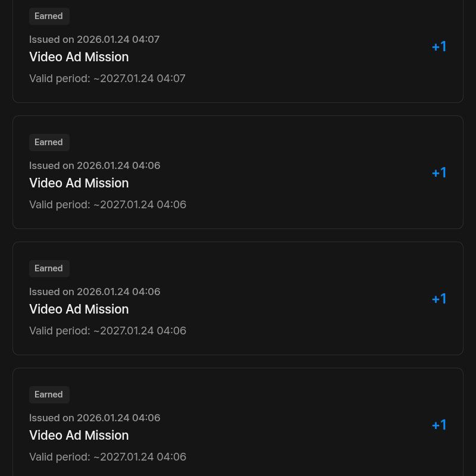Open the Video Ad Mission in the second card

coord(79,183)
